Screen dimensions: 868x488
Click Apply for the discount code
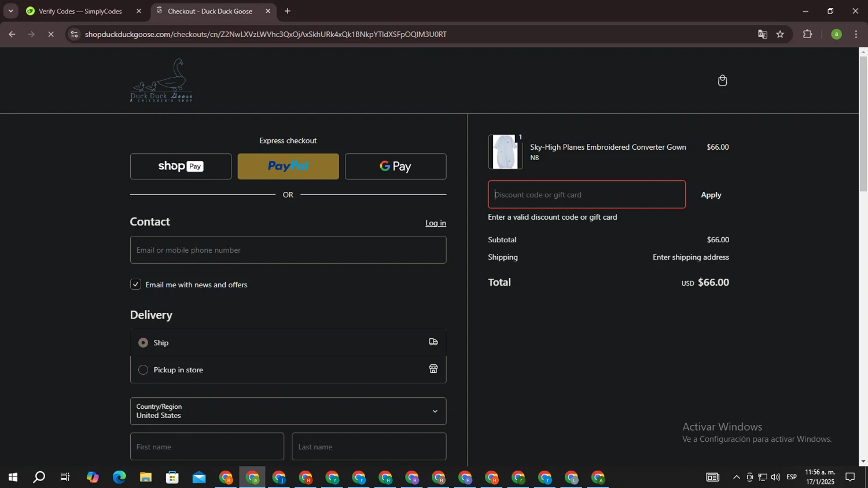point(711,195)
